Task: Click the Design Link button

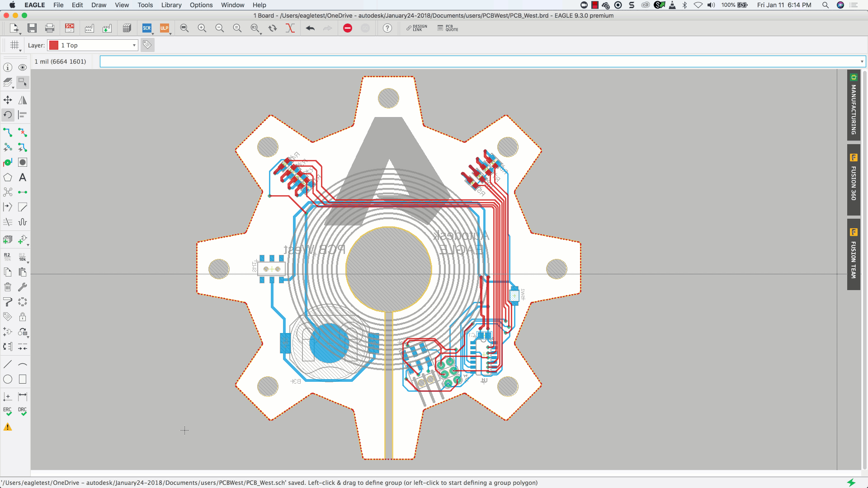Action: (416, 28)
